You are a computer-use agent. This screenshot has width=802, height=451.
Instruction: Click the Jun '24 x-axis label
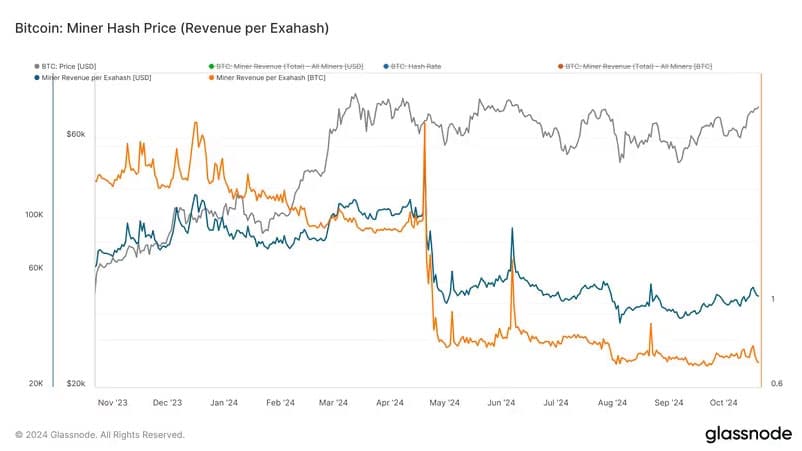click(x=501, y=403)
